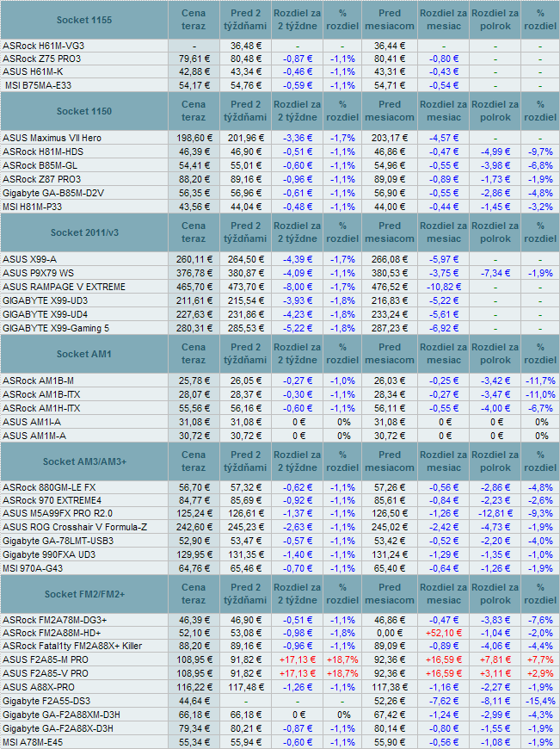560x749 pixels.
Task: Click ASRock FM2A78M-DG3+ row name
Action: point(55,621)
